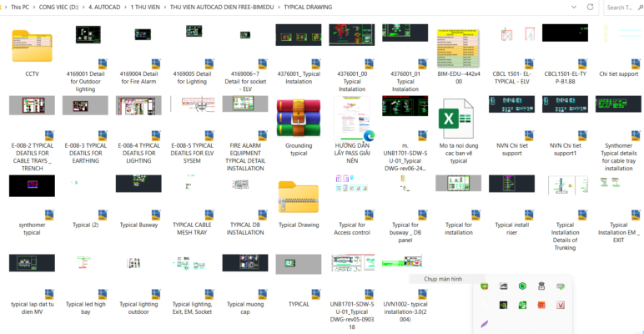Go to the 4. AUTOCAD breadcrumb folder
Screen dimensions: 644x334
pyautogui.click(x=103, y=7)
